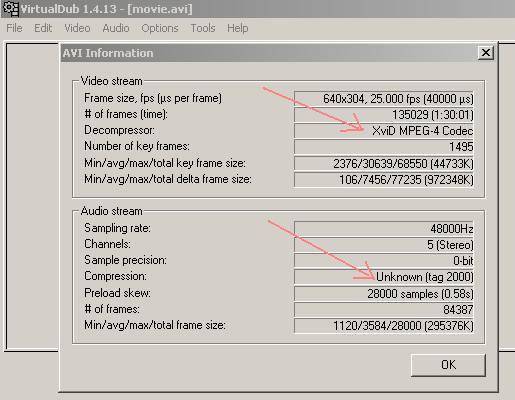Open the Help menu

(238, 28)
